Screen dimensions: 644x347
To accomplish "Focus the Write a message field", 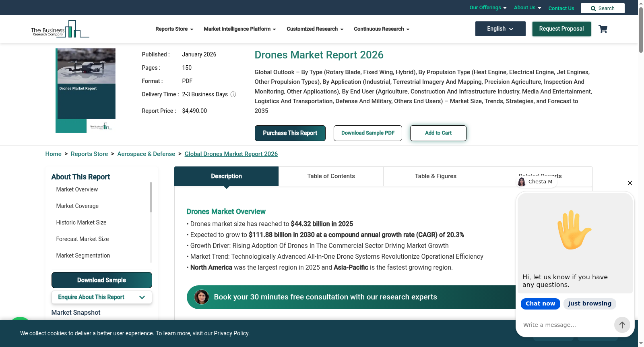I will pyautogui.click(x=566, y=325).
